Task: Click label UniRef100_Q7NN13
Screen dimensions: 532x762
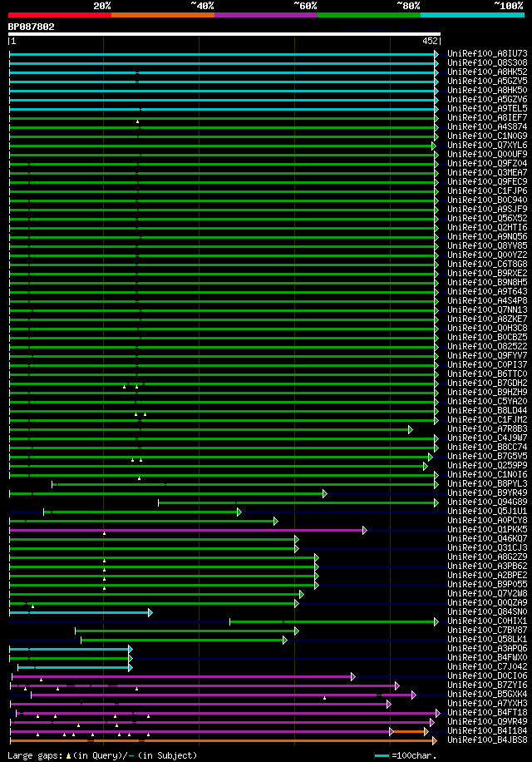Action: [487, 310]
